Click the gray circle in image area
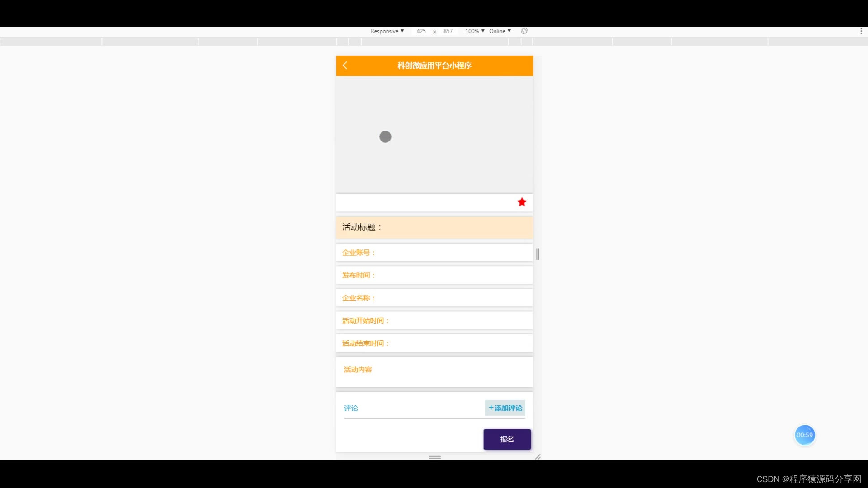868x488 pixels. point(385,136)
